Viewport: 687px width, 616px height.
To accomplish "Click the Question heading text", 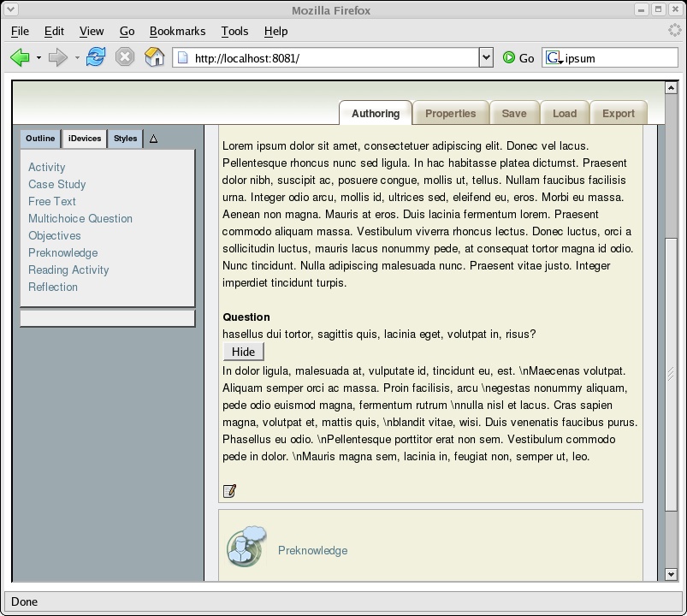I will click(x=246, y=317).
